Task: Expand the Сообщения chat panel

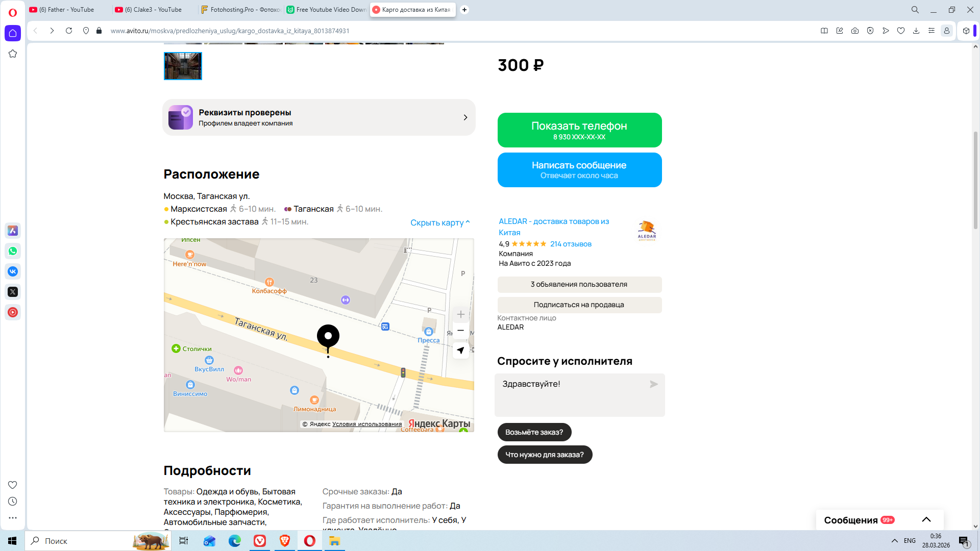Action: tap(926, 520)
